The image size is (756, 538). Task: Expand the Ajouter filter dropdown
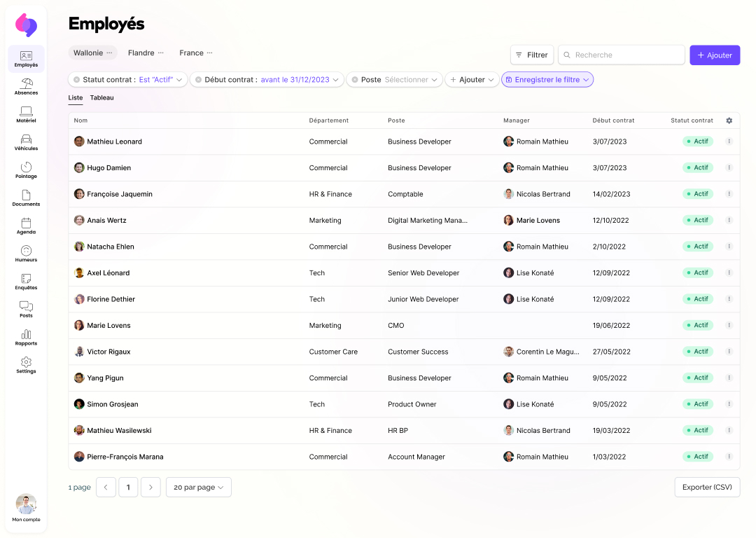pos(472,80)
